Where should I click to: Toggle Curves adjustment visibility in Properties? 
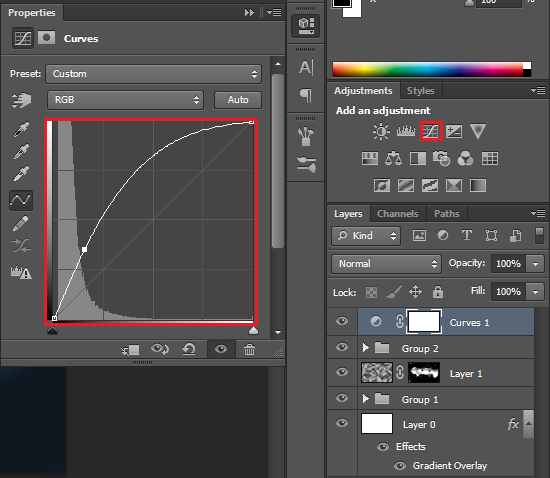221,349
